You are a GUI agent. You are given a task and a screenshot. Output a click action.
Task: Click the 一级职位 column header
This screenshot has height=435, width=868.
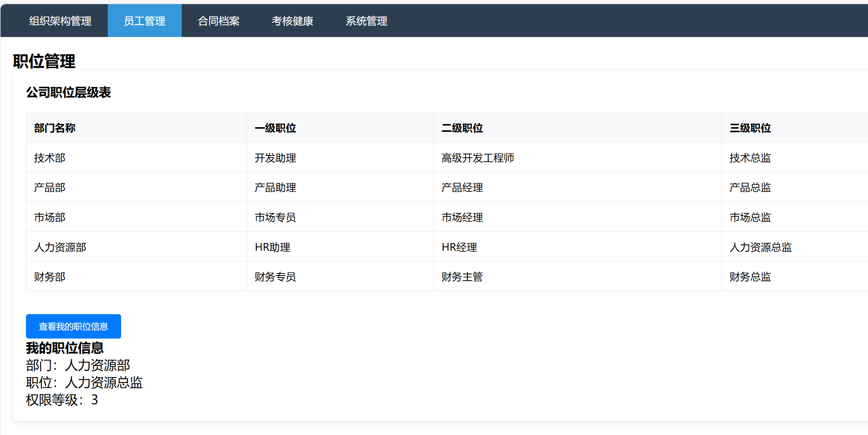click(275, 128)
